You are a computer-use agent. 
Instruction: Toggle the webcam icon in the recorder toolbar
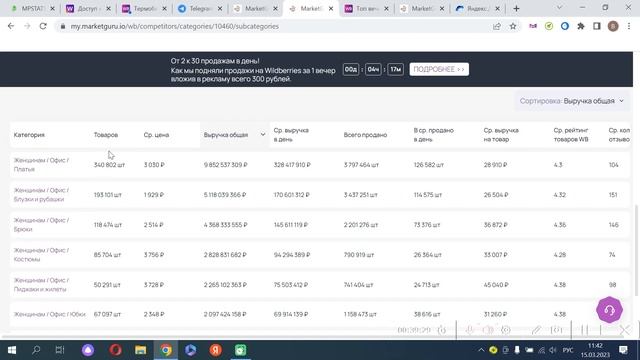click(506, 330)
